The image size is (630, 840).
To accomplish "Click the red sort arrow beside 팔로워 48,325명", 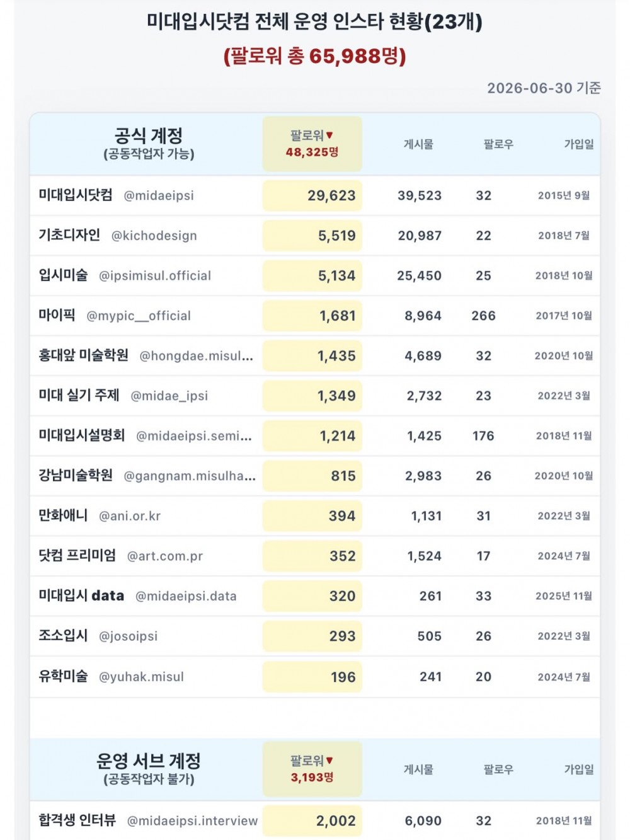I will (x=329, y=135).
